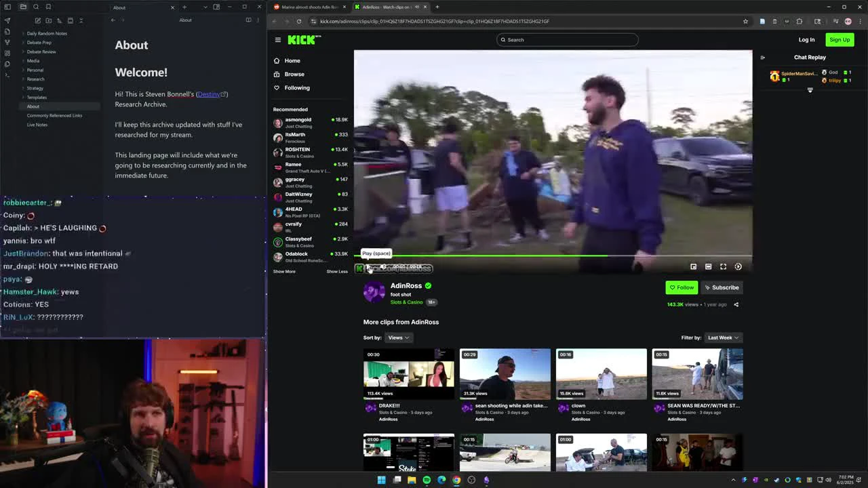Create a new folder in Obsidian

click(x=48, y=20)
